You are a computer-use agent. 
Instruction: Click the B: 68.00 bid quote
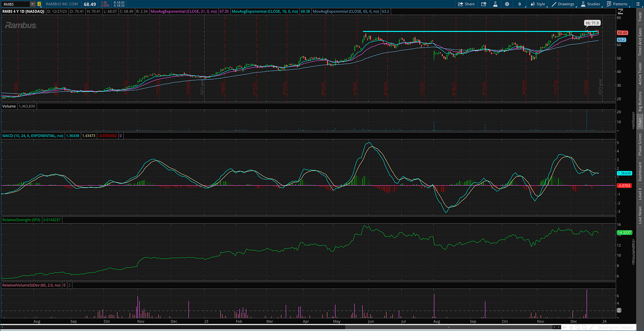coord(119,2)
